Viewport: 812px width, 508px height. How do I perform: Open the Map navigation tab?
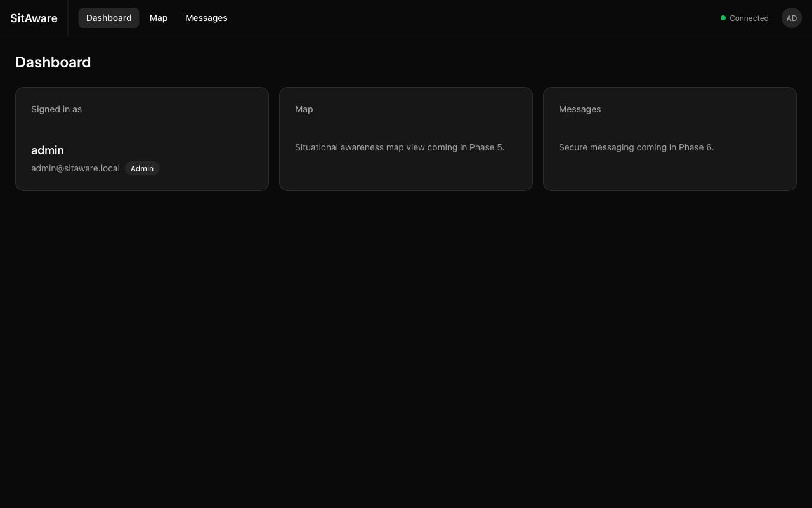tap(159, 18)
